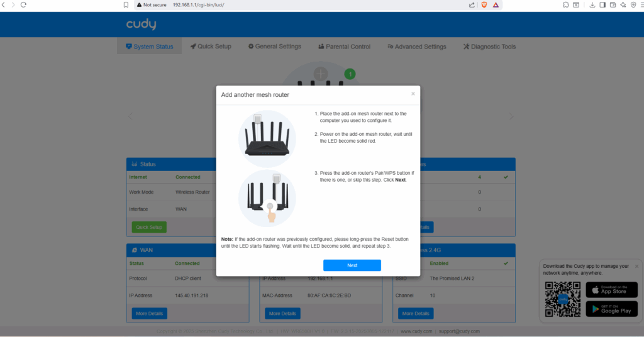The image size is (644, 337).
Task: Click More Details under the MAC-Address row
Action: click(282, 313)
